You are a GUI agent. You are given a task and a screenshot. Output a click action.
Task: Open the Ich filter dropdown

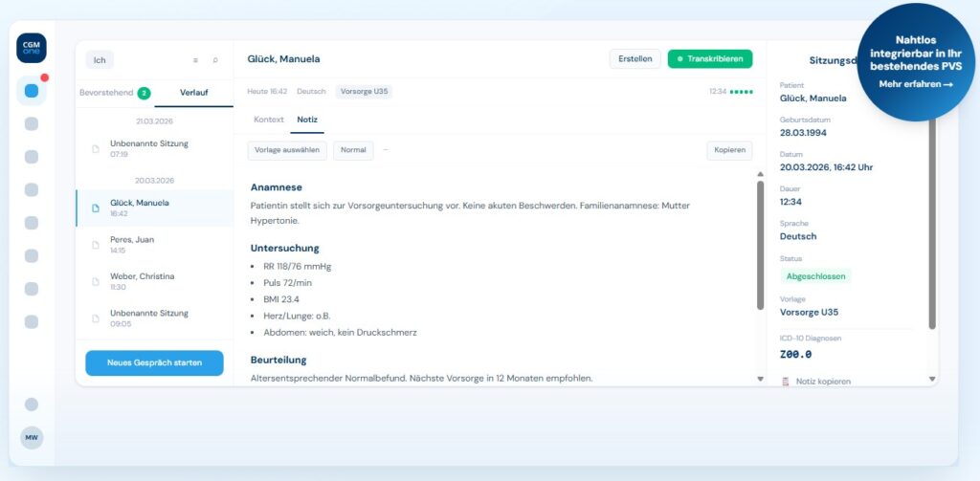coord(100,60)
